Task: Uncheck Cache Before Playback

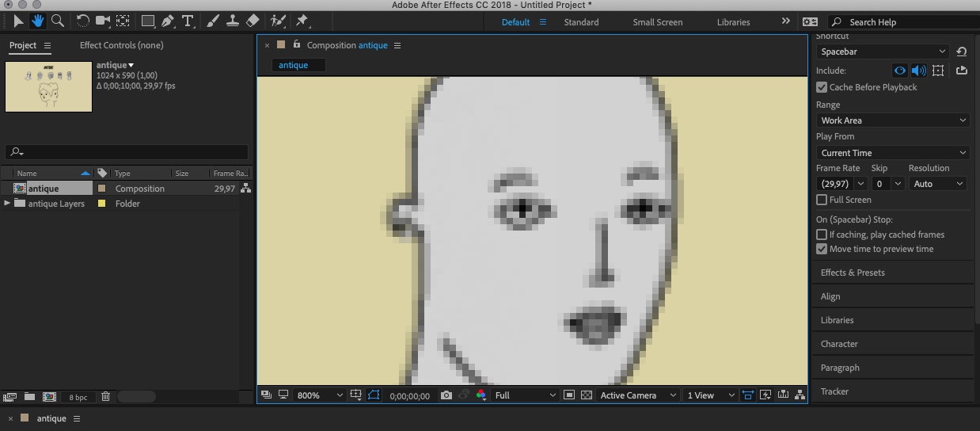Action: click(x=822, y=87)
